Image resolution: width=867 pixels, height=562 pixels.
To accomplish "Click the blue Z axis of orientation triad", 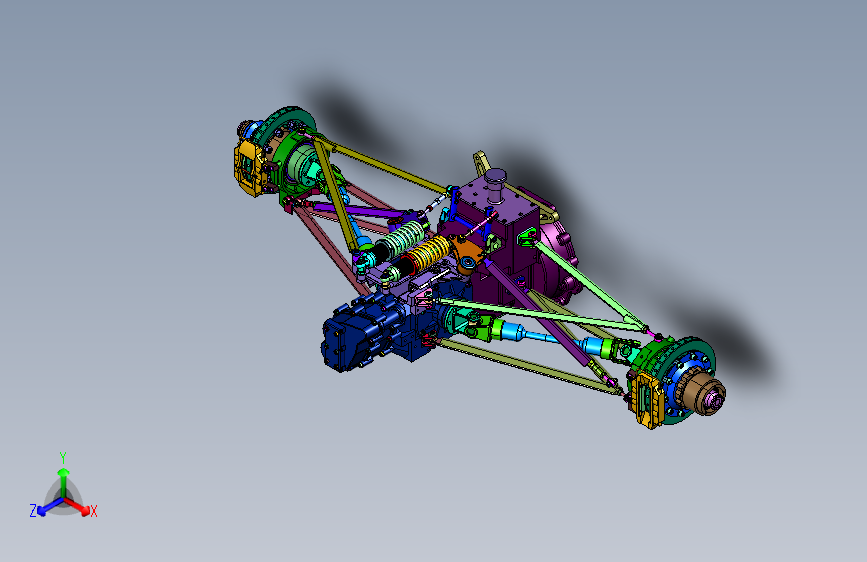I will (x=50, y=507).
